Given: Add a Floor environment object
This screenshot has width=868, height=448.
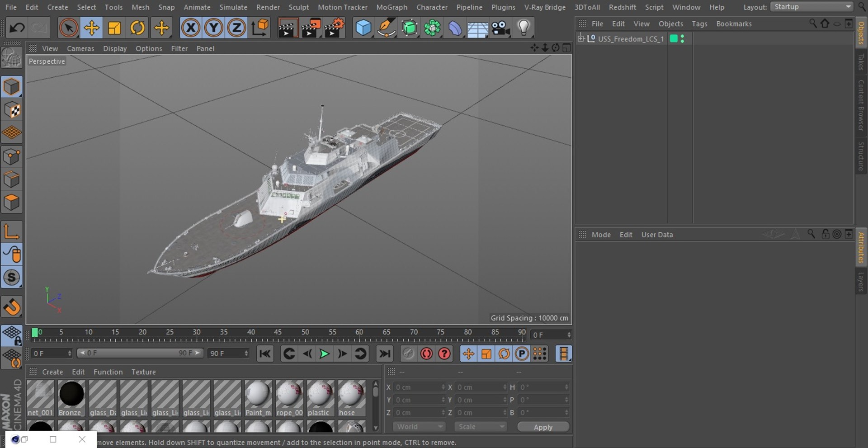Looking at the screenshot, I should (x=478, y=28).
